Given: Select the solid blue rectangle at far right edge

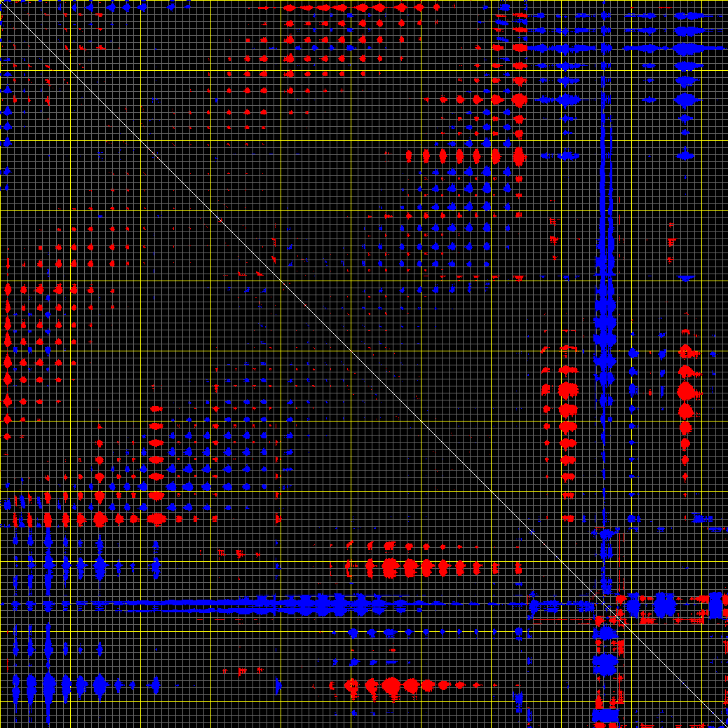Looking at the screenshot, I should tap(715, 604).
